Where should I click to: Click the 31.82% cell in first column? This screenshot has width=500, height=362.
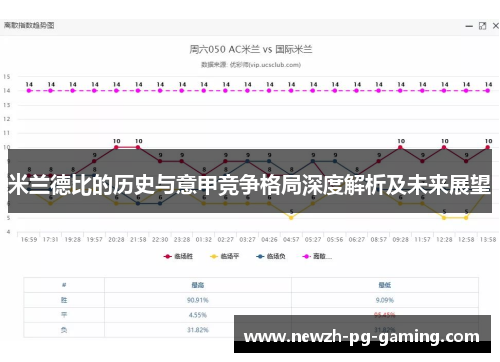198,330
